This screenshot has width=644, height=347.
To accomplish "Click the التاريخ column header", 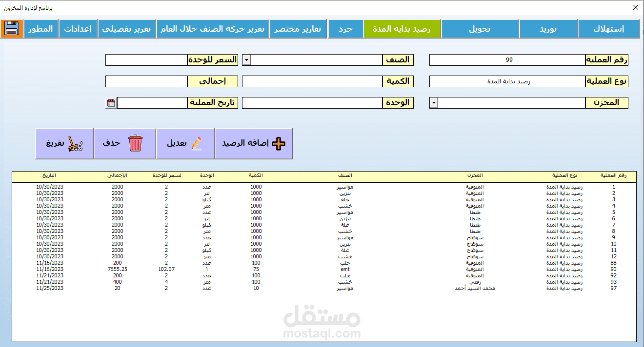I will coord(49,175).
